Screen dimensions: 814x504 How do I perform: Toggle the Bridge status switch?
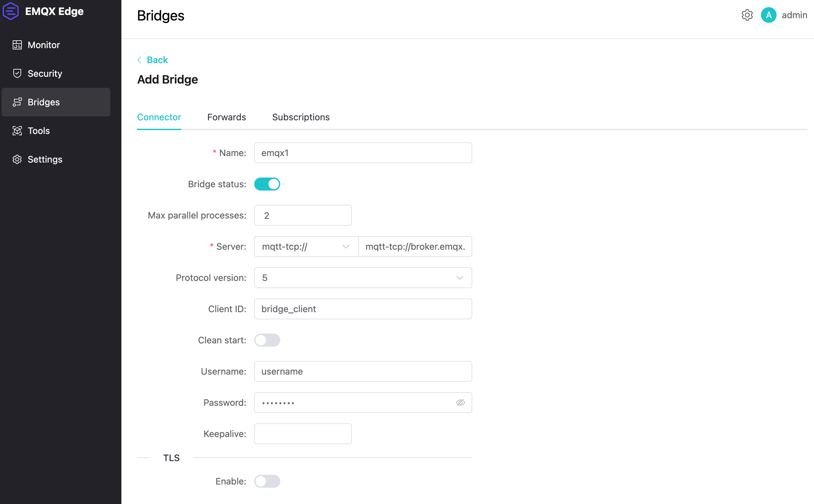(267, 184)
